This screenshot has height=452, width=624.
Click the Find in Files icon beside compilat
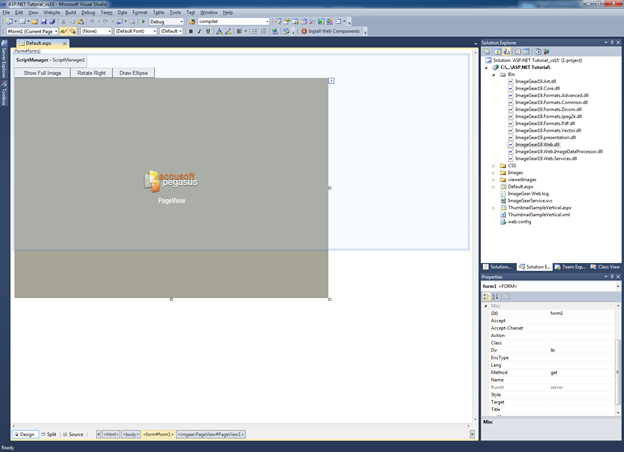192,21
